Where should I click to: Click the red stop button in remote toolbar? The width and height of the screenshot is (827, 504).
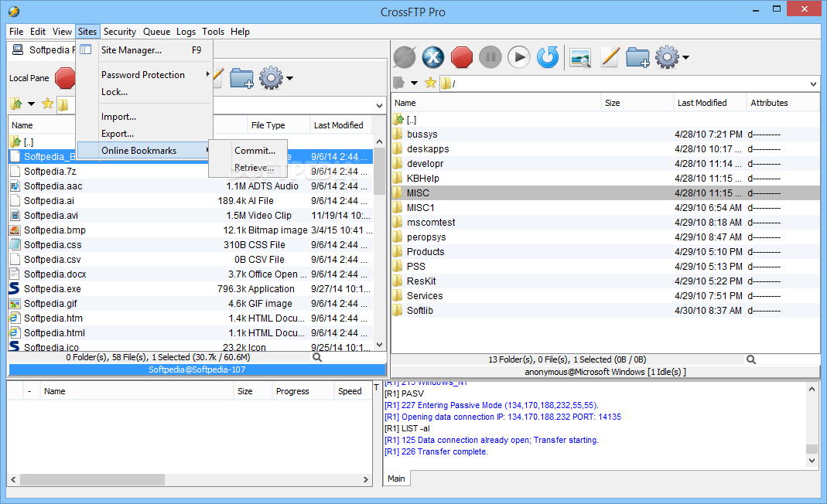coord(462,57)
